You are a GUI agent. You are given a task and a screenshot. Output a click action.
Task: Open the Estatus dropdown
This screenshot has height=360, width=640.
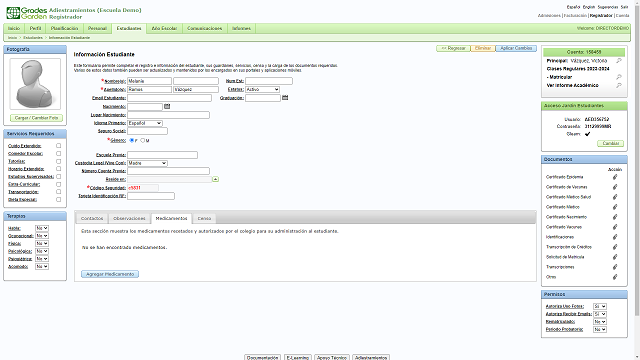tap(262, 89)
